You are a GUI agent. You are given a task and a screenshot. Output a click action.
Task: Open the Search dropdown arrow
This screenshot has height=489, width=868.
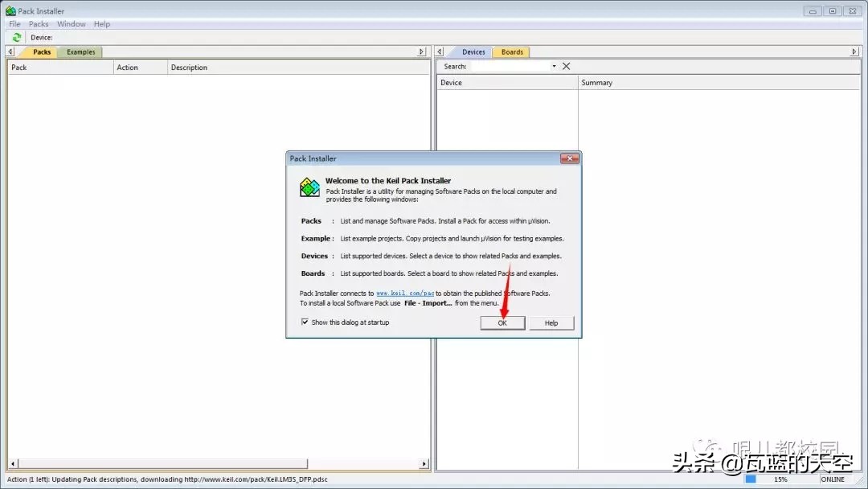point(554,66)
